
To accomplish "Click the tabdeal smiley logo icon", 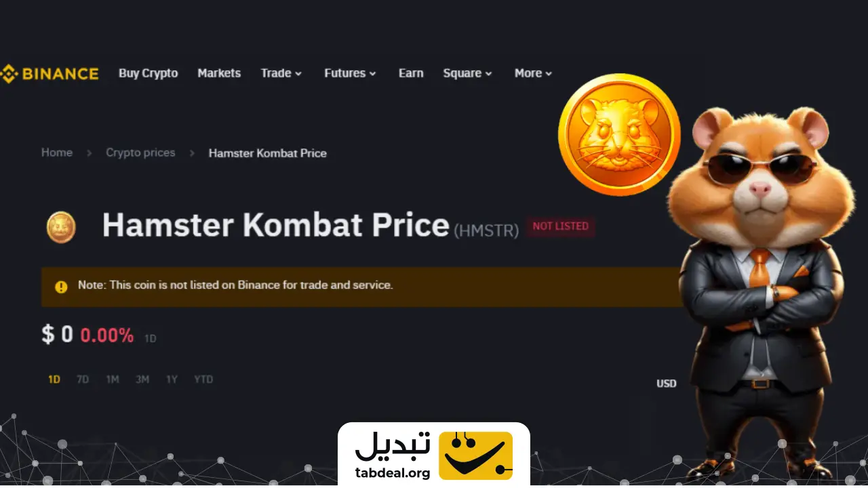I will [475, 455].
